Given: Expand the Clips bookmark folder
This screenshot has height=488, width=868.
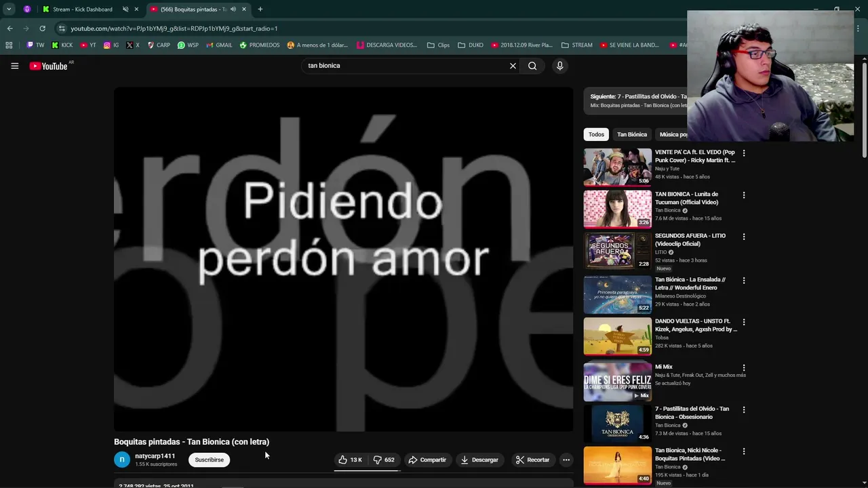Looking at the screenshot, I should click(438, 45).
